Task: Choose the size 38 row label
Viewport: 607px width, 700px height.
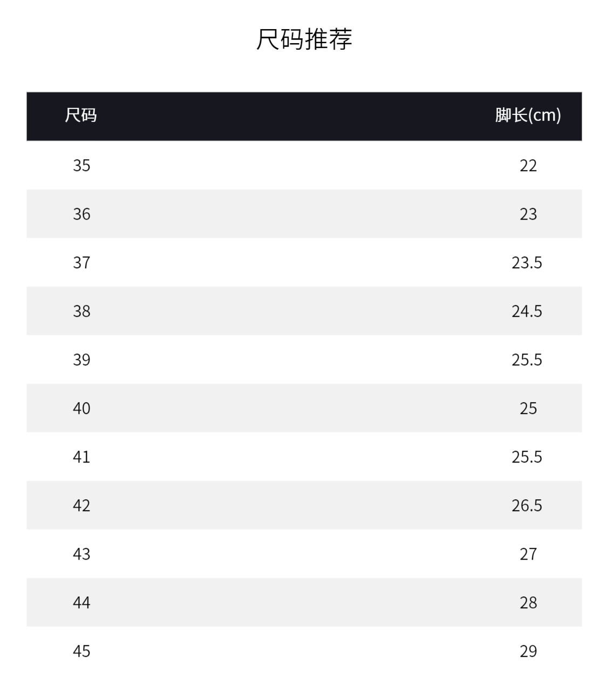Action: [x=81, y=311]
